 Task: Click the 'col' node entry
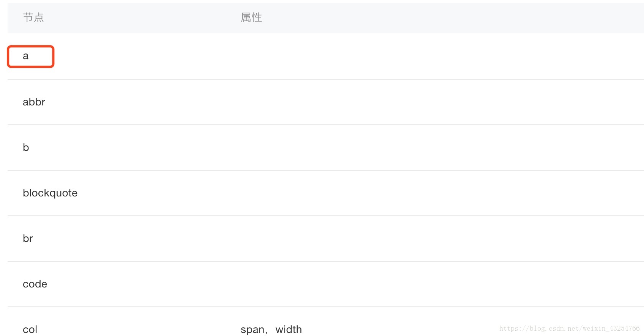[30, 330]
